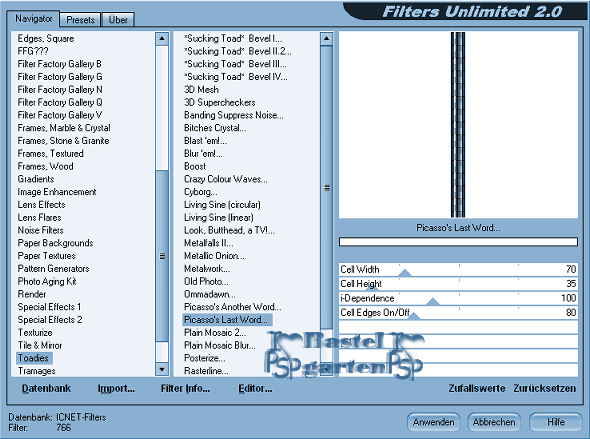Click the Import... option
Viewport: 590px width, 439px height.
coord(116,388)
